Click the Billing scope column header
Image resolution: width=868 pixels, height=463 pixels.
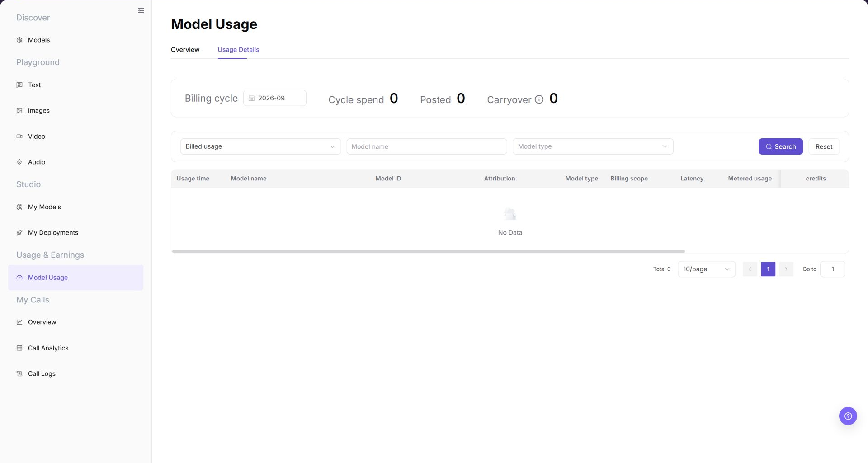(629, 179)
